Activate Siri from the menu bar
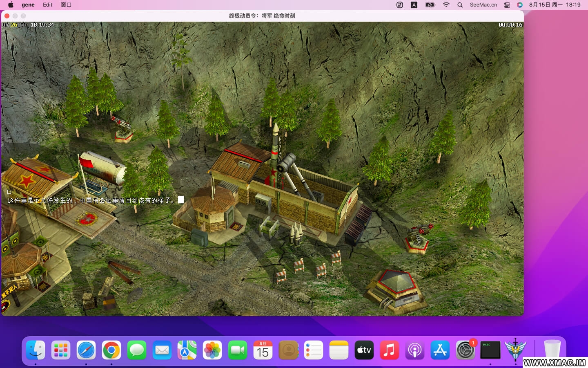Image resolution: width=588 pixels, height=368 pixels. click(x=520, y=5)
